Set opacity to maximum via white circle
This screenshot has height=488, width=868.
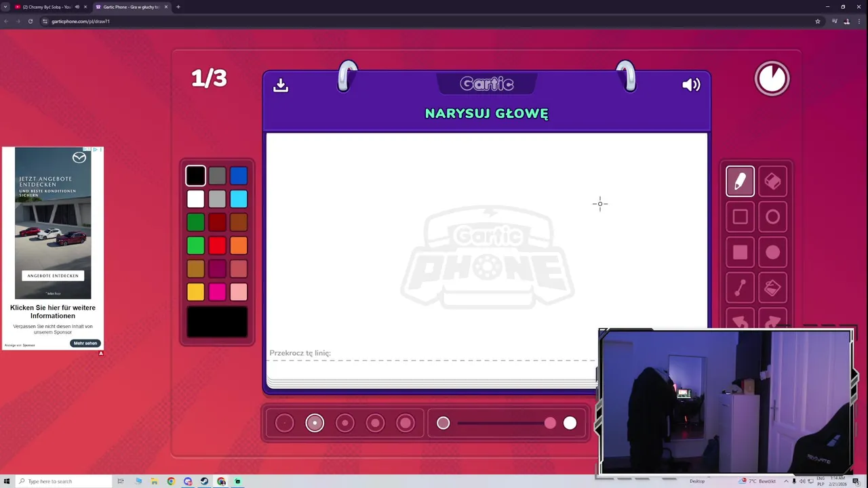coord(570,423)
